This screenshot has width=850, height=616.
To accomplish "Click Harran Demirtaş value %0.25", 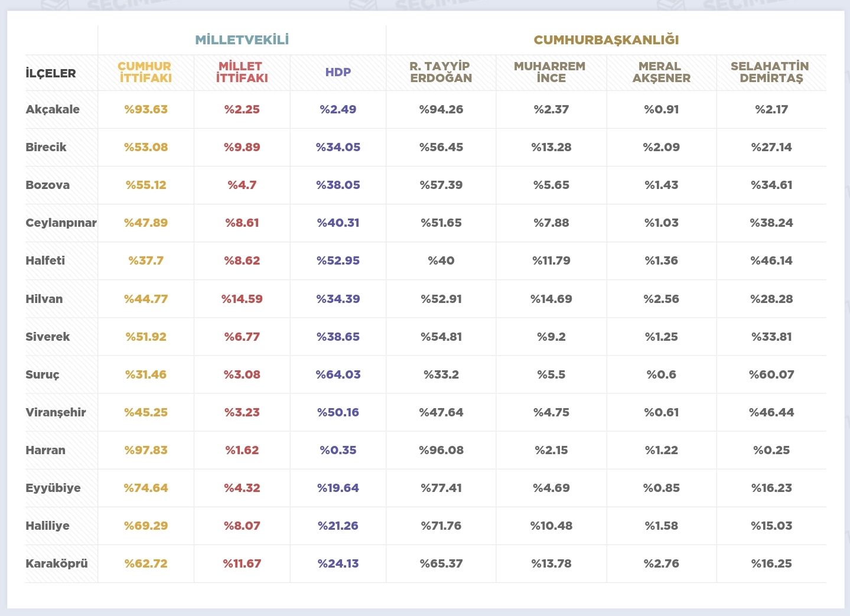I will 771,450.
